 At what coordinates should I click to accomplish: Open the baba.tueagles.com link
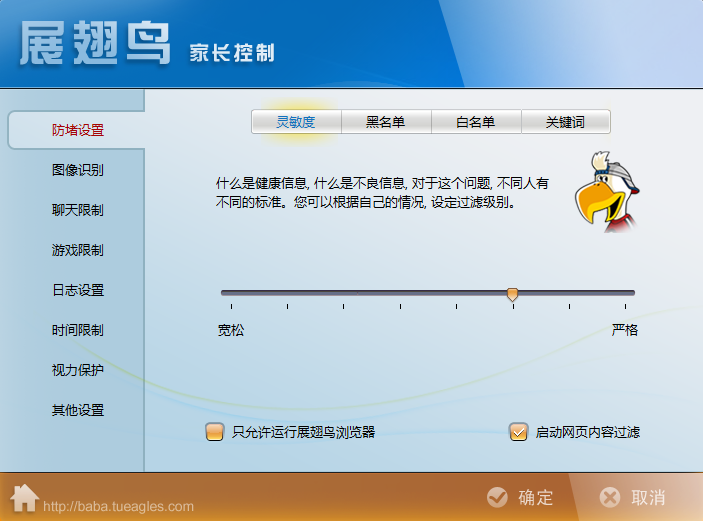(x=118, y=506)
